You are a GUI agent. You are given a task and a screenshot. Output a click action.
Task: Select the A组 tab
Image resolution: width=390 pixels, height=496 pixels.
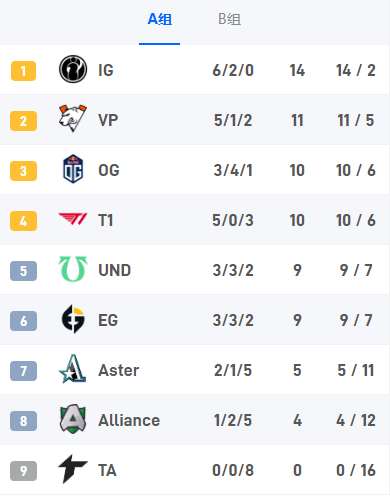[x=160, y=19]
